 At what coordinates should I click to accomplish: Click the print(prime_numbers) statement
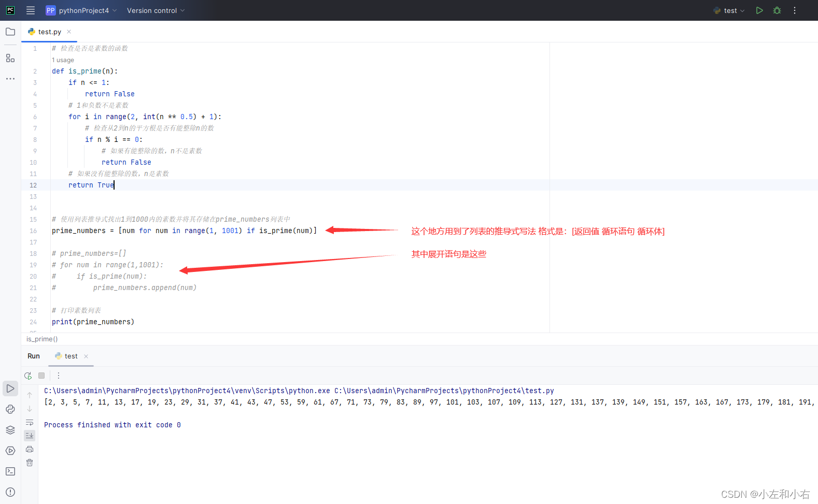click(x=93, y=322)
